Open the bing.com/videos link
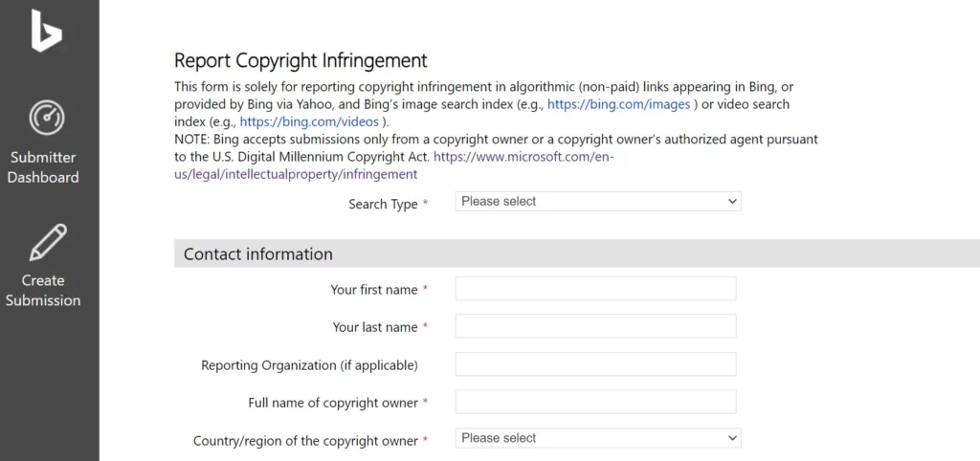 [x=309, y=121]
